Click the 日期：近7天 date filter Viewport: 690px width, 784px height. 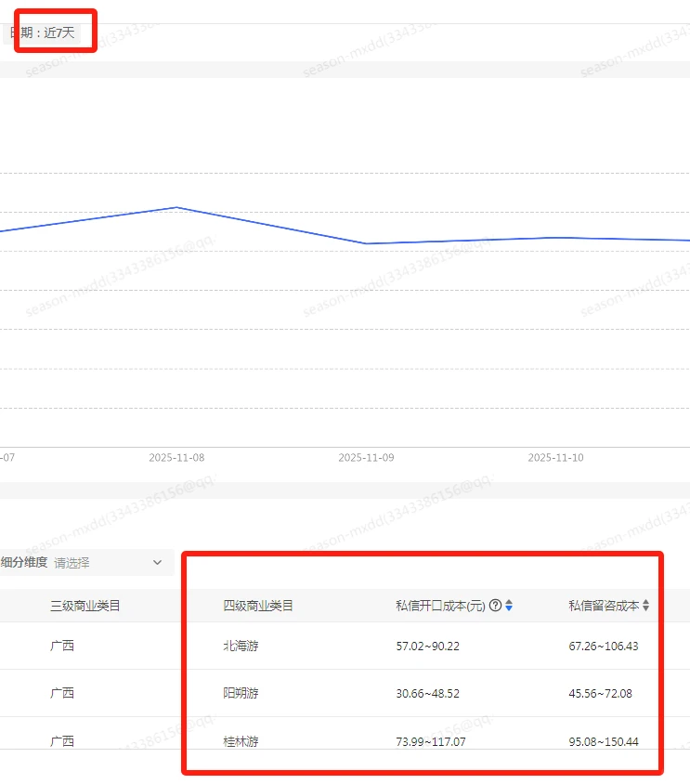tap(43, 33)
